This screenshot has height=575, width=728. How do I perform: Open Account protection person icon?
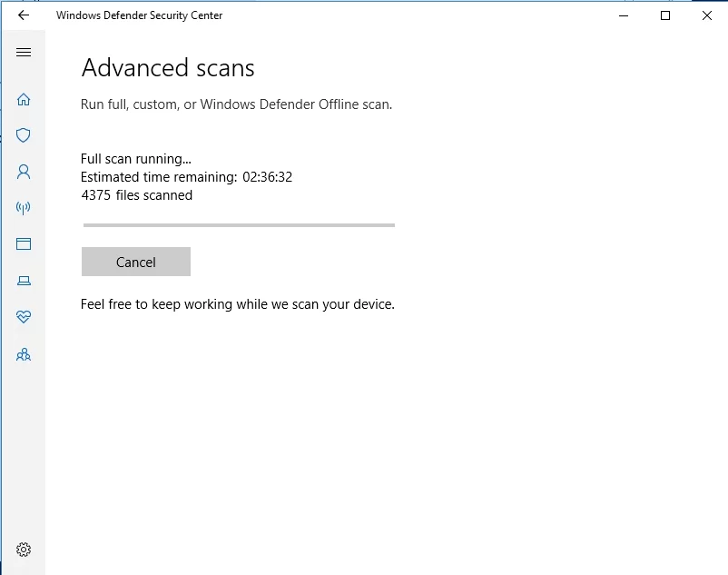(24, 172)
